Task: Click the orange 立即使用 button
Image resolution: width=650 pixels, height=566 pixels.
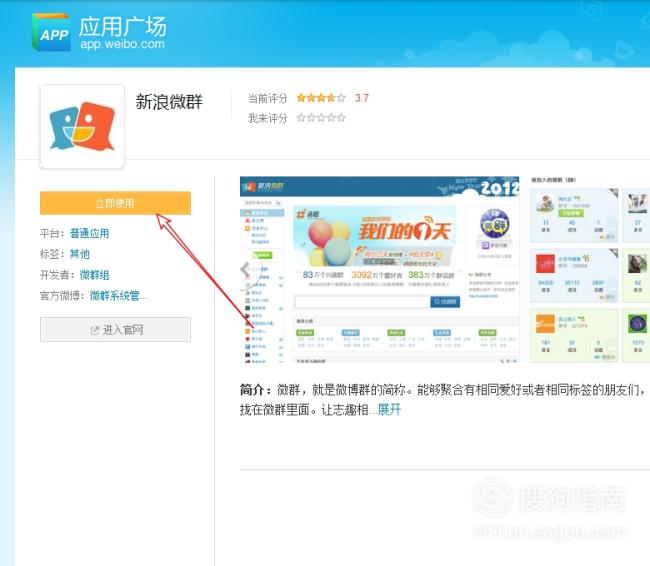Action: pos(115,203)
